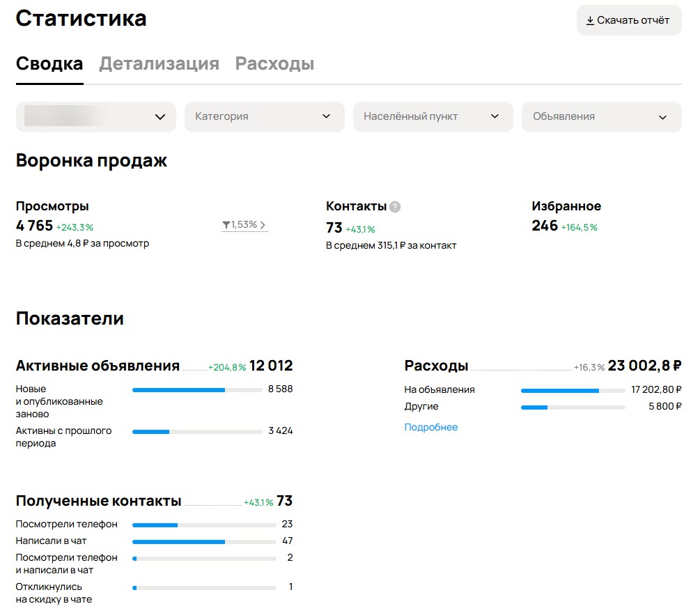Image resolution: width=700 pixels, height=613 pixels.
Task: Select the Сводка tab
Action: [x=49, y=63]
